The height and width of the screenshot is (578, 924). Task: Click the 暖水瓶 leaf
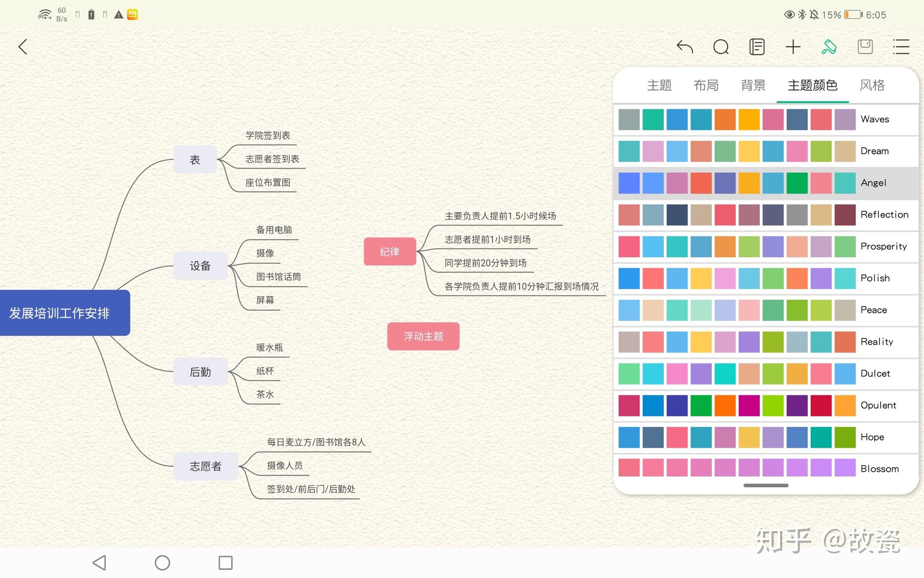(x=269, y=348)
